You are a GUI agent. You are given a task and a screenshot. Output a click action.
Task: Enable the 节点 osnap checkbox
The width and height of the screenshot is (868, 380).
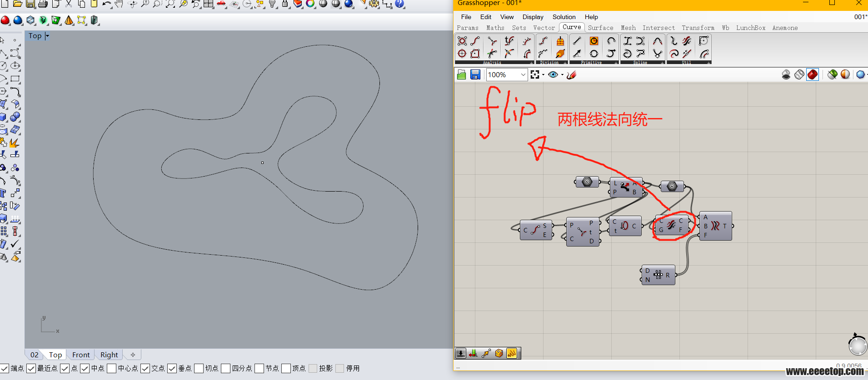[x=259, y=368]
